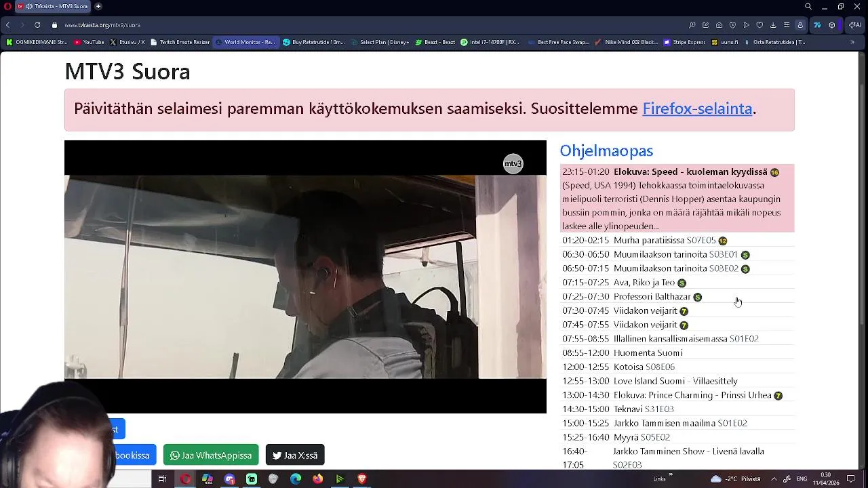The width and height of the screenshot is (868, 488).
Task: Select Ava, Riko ja Teo program
Action: 677,283
